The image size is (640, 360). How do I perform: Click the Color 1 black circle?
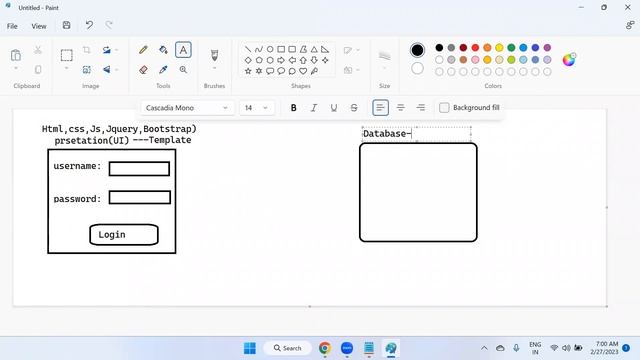click(417, 50)
